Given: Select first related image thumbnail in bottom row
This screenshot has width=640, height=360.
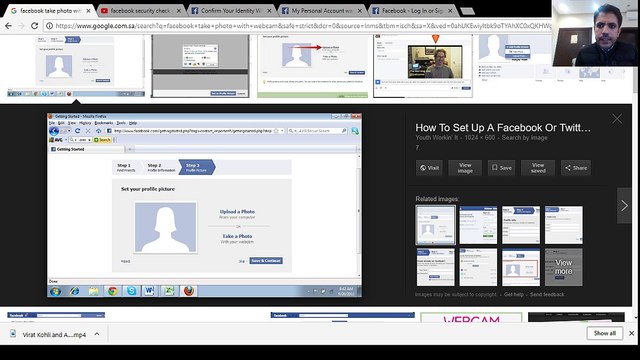Looking at the screenshot, I should pos(436,267).
